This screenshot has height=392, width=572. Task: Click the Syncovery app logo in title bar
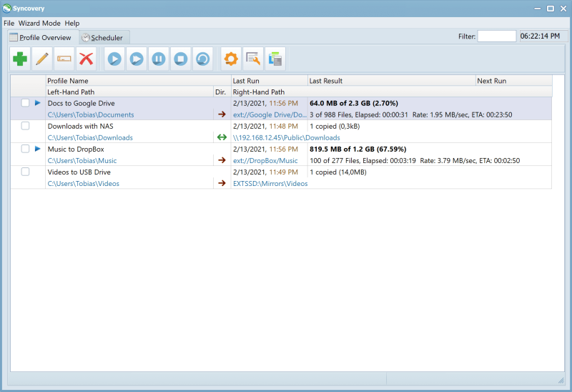6,8
